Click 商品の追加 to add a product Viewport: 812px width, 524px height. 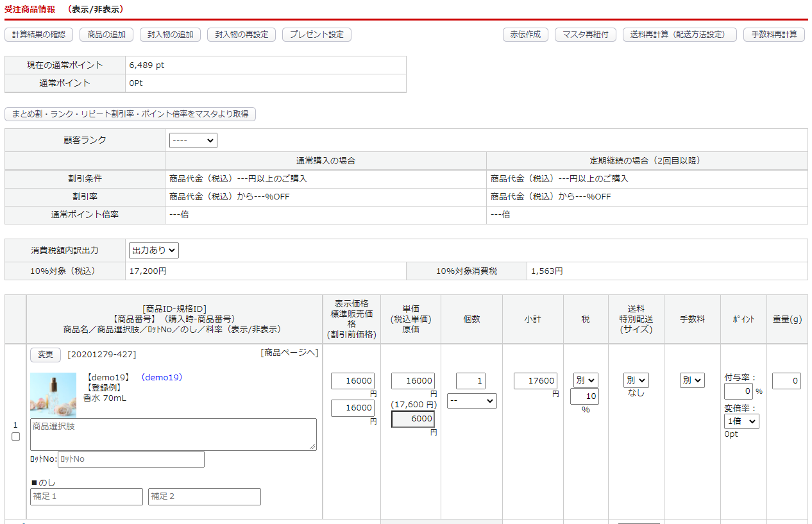[x=106, y=35]
